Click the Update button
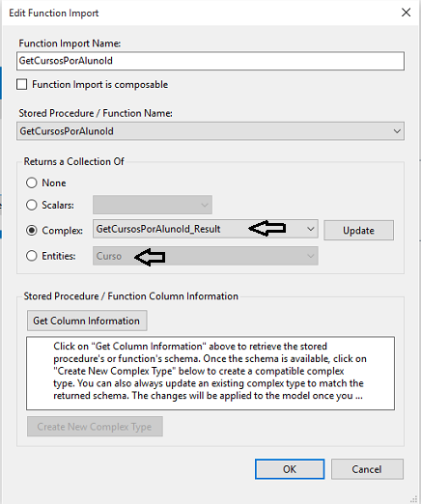The height and width of the screenshot is (504, 421). tap(358, 231)
